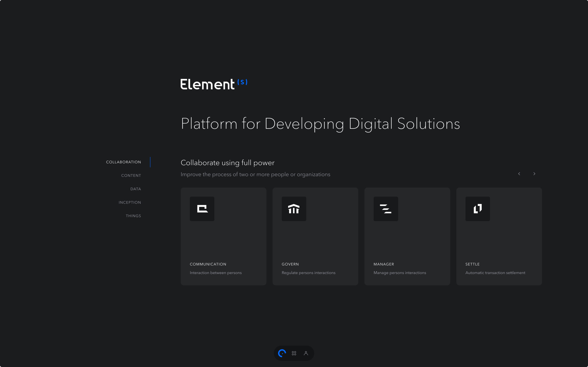Select the Collaboration sidebar tab
Screen dimensions: 588x367
(123, 162)
